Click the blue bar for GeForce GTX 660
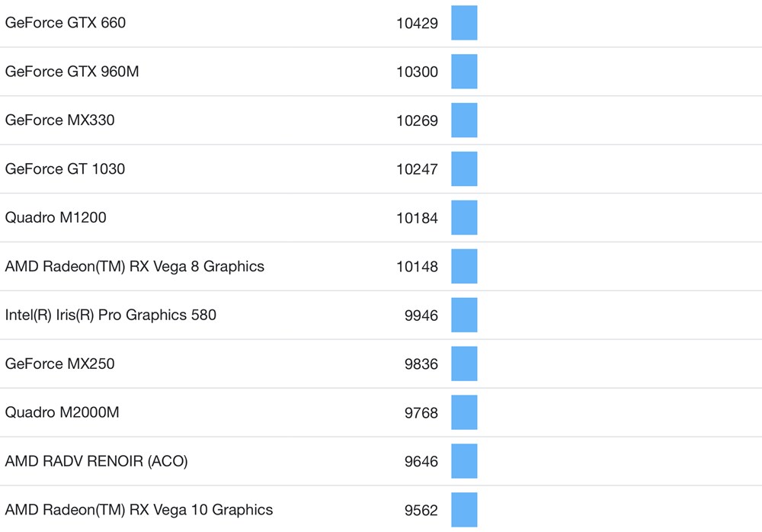Screen dimensions: 762x532 tap(464, 23)
